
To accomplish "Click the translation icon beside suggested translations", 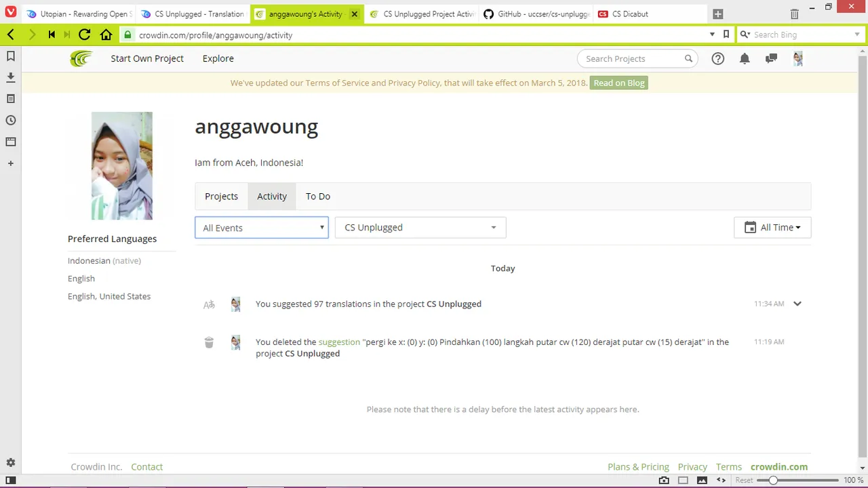I will pos(209,304).
